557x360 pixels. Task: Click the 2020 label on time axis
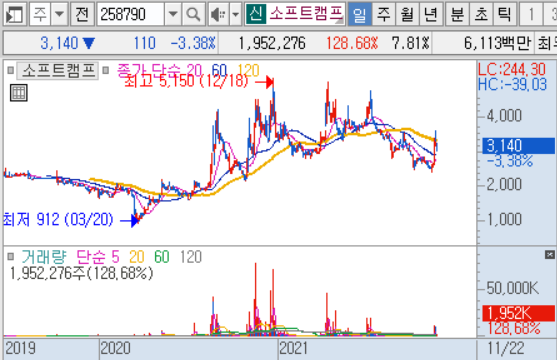[115, 348]
